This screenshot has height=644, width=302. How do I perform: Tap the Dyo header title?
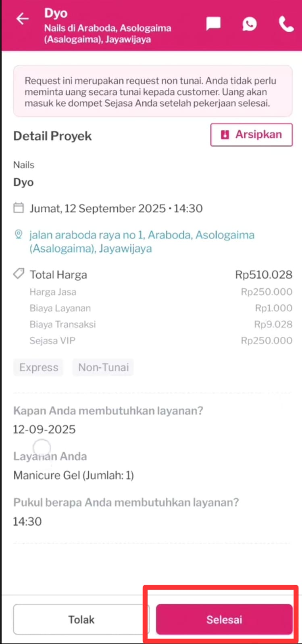56,13
